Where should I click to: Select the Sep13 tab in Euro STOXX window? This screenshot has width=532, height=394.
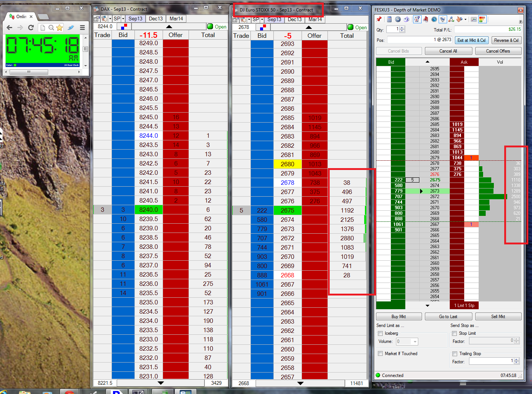pos(275,19)
